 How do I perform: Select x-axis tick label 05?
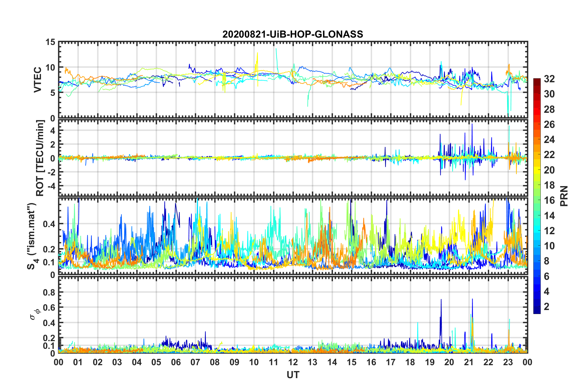(x=156, y=362)
